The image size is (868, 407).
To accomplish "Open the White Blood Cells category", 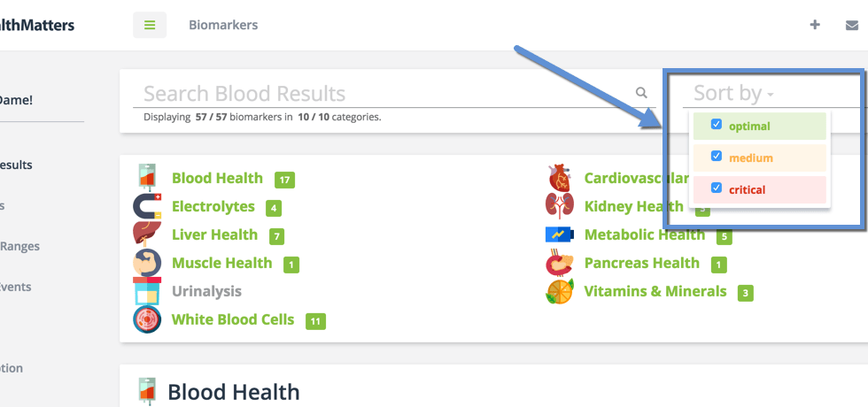I will (233, 319).
